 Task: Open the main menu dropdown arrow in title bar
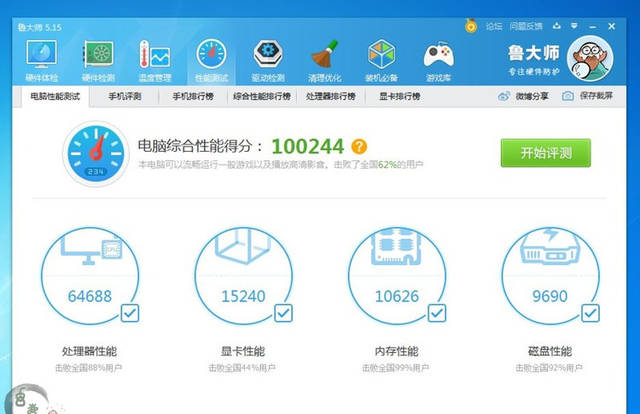pyautogui.click(x=574, y=26)
